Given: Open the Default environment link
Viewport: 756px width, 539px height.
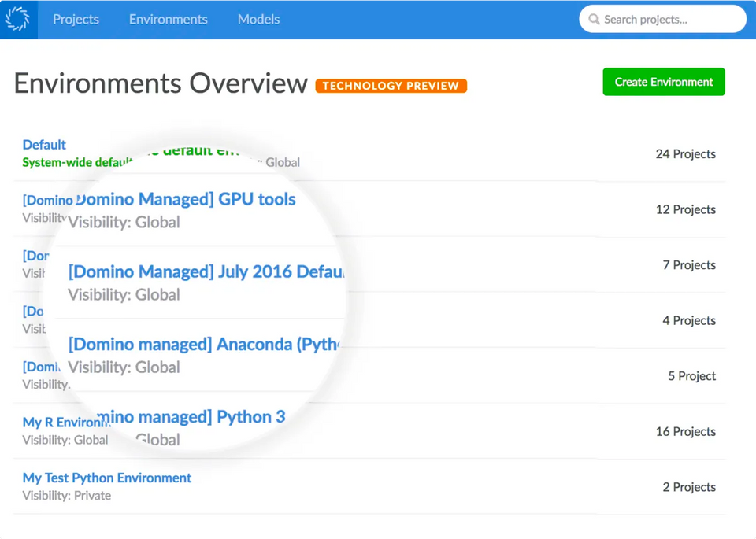Looking at the screenshot, I should click(44, 145).
